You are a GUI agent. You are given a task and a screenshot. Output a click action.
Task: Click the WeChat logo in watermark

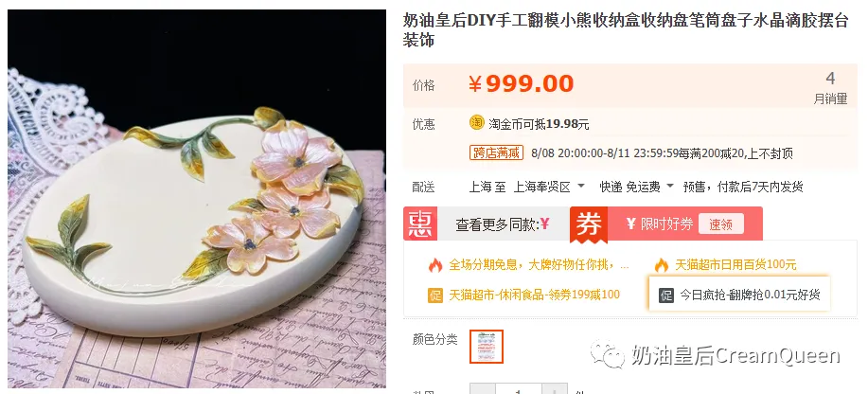608,354
